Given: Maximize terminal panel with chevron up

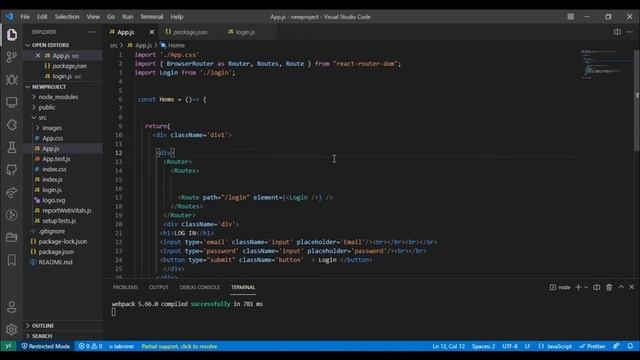Looking at the screenshot, I should tap(621, 287).
